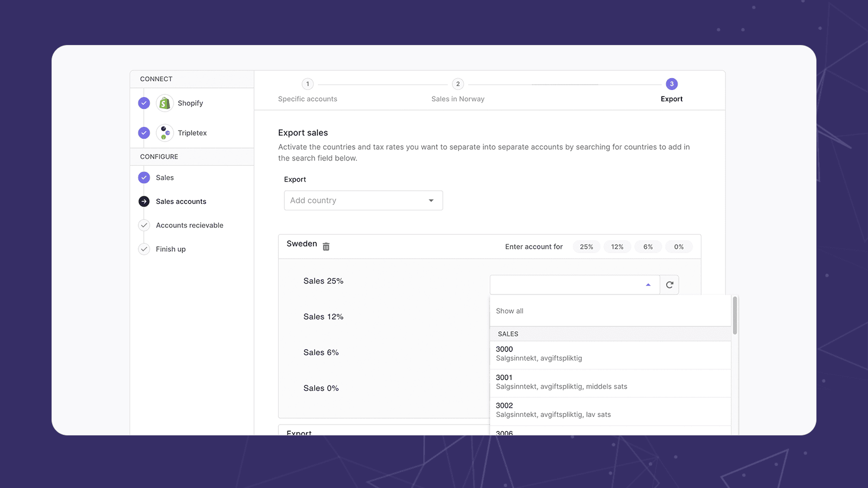
Task: Click Show all in account list
Action: point(510,311)
